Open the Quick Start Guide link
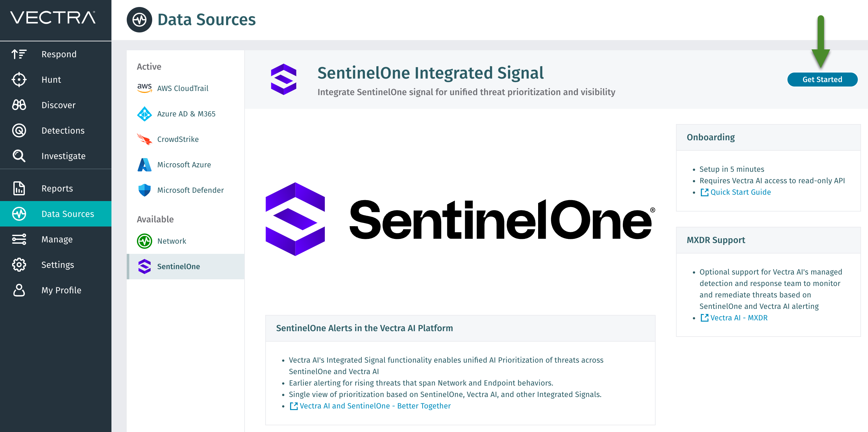868x432 pixels. (740, 192)
